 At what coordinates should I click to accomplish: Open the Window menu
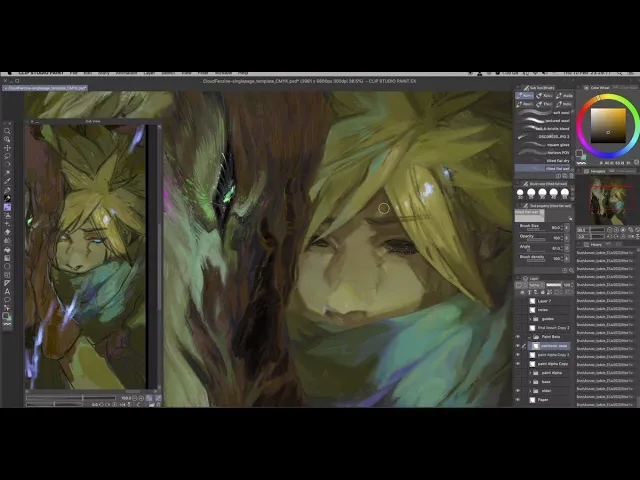[x=224, y=73]
